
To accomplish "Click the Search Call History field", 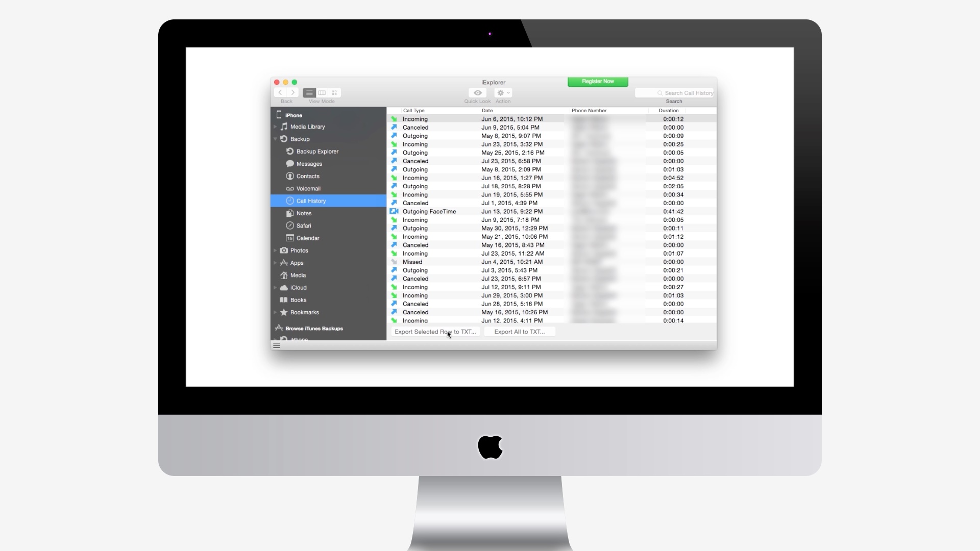I will tap(674, 93).
